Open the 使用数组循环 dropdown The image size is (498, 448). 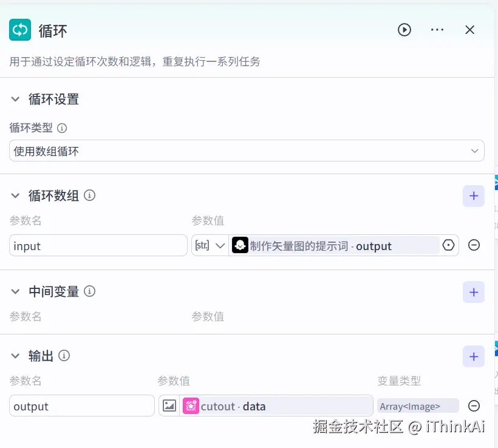pyautogui.click(x=476, y=151)
